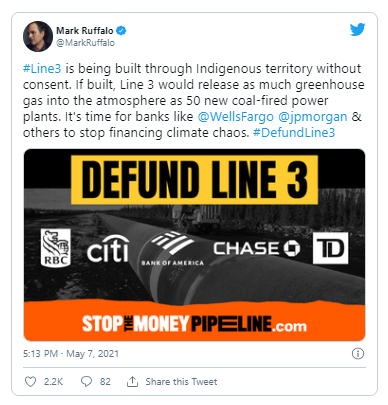Open the #DefundLine3 hashtag link
This screenshot has height=405, width=388.
point(294,133)
